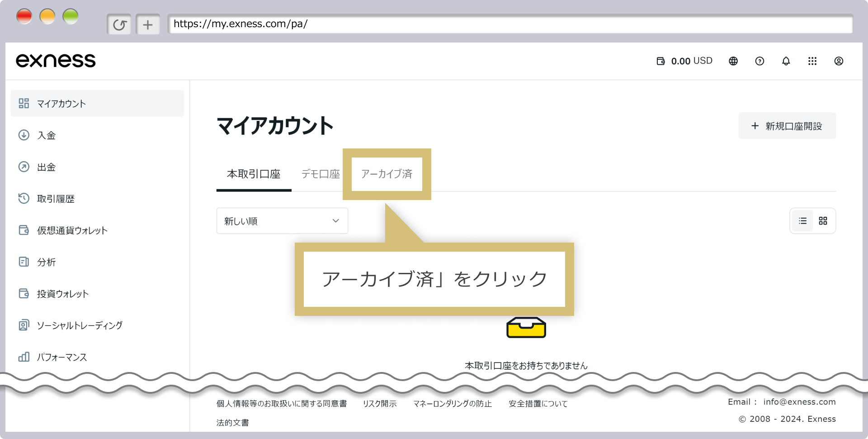Open ソーシャルトレーディング in the sidebar
The image size is (868, 439).
pos(97,325)
